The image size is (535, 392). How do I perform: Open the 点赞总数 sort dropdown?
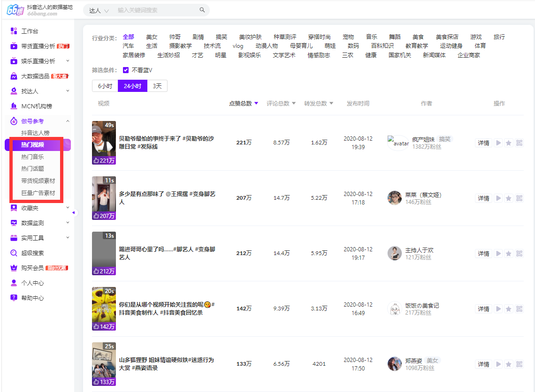click(x=243, y=103)
